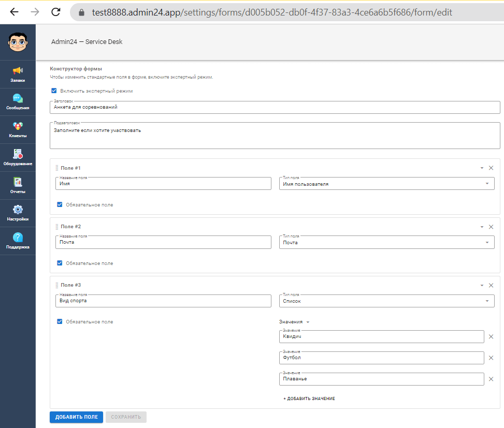Edit the Заголовок field

(275, 107)
